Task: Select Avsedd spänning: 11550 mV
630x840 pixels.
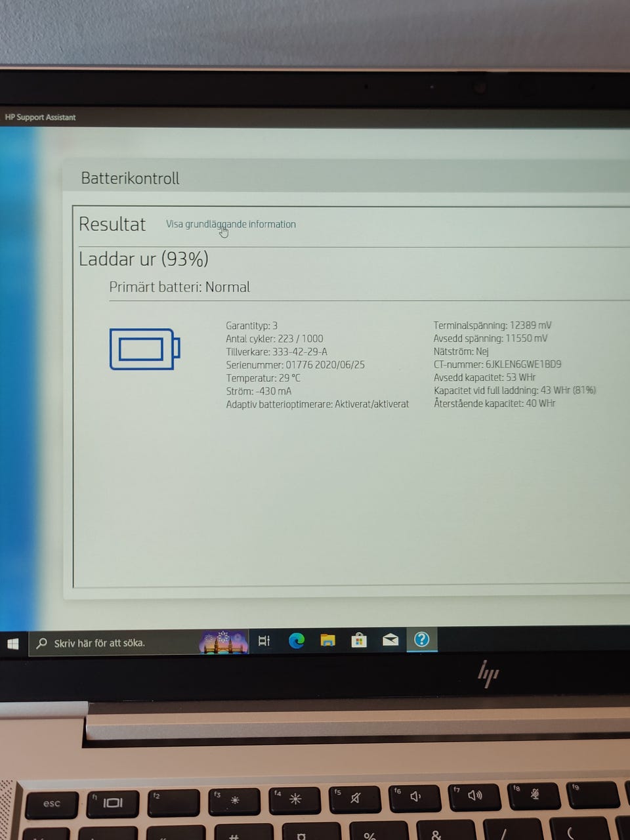Action: (x=490, y=339)
